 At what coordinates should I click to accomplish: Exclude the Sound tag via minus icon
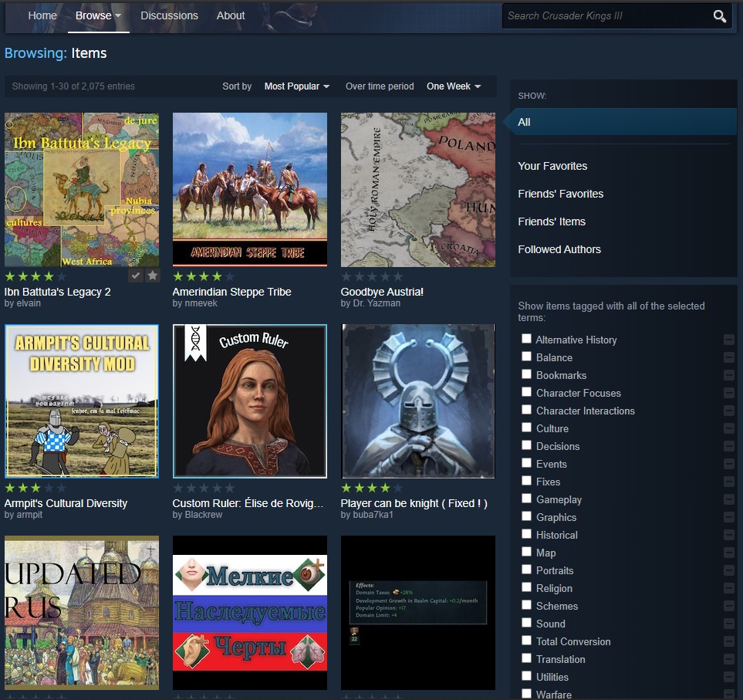[x=729, y=624]
